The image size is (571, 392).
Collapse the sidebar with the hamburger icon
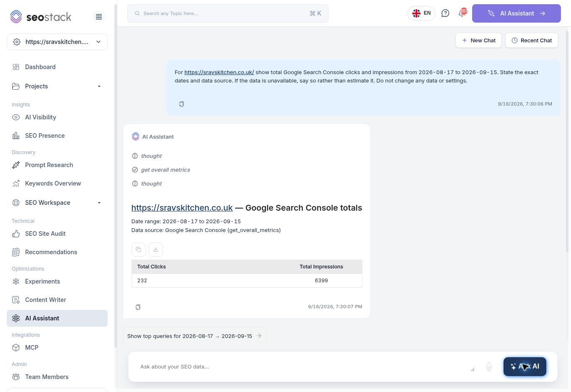tap(99, 17)
